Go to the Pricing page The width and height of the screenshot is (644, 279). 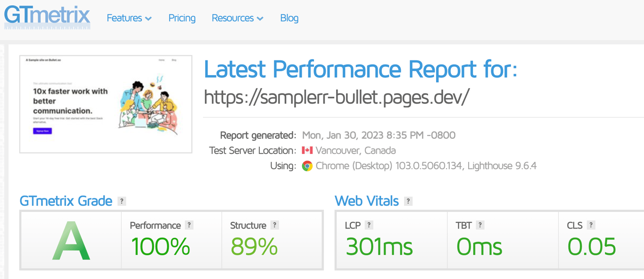[182, 18]
